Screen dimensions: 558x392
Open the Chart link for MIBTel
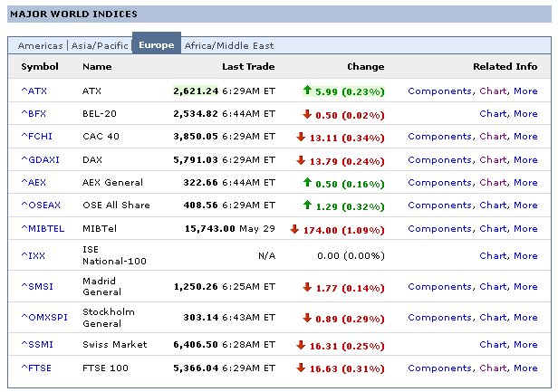click(x=493, y=229)
